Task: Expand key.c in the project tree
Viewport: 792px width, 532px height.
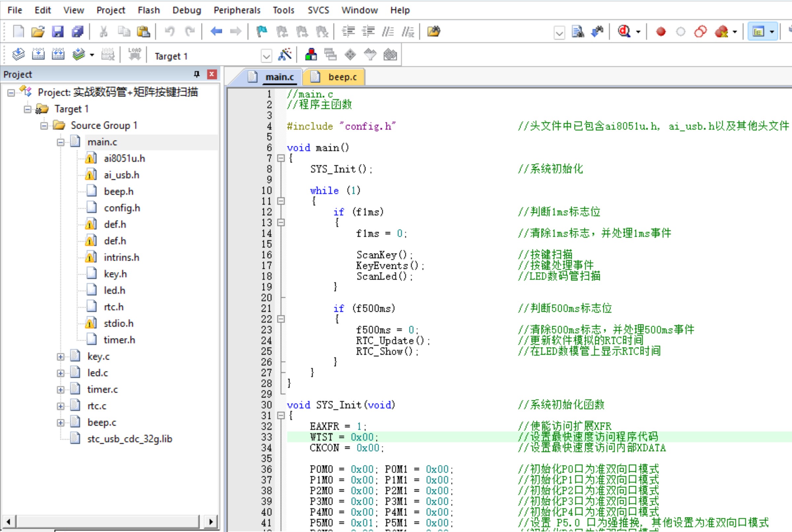Action: pyautogui.click(x=60, y=357)
